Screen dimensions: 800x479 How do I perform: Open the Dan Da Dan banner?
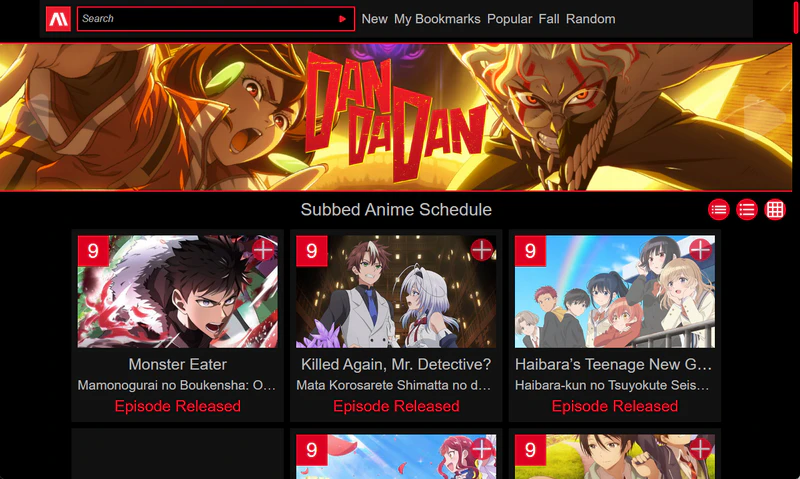click(396, 117)
